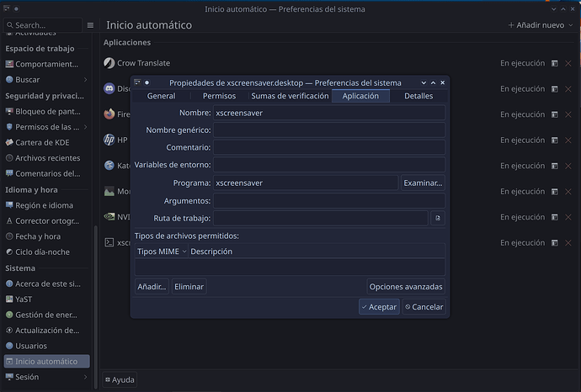Open Ciclo día-noche settings

pyautogui.click(x=46, y=252)
